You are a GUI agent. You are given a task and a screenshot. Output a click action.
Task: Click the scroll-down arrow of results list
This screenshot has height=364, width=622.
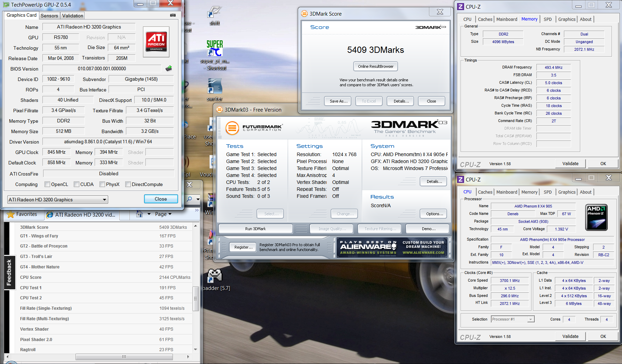196,349
